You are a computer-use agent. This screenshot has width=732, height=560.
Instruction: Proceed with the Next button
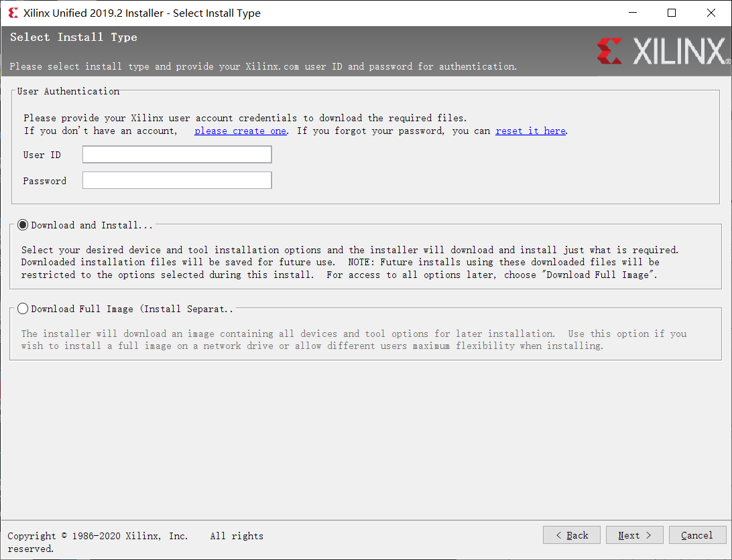pyautogui.click(x=634, y=535)
